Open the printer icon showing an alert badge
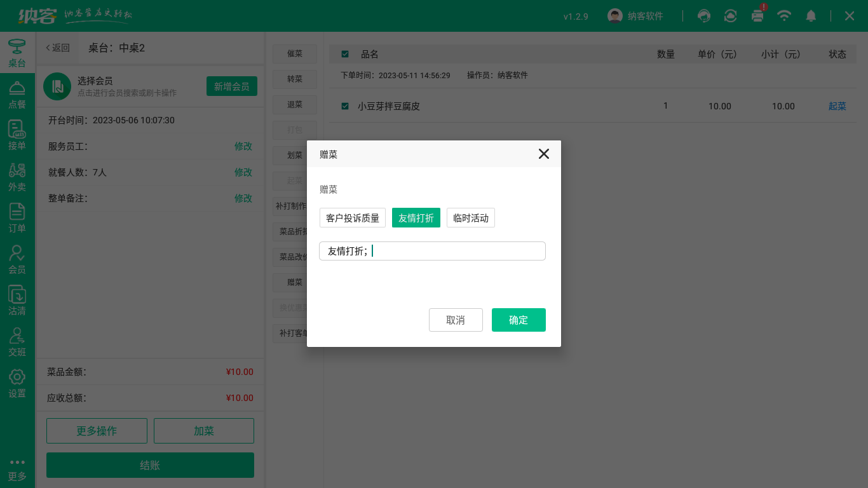868x488 pixels. coord(757,17)
